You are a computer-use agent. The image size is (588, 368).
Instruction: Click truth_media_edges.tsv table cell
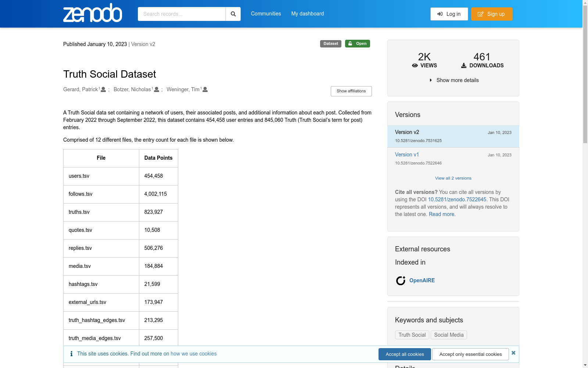[101, 338]
